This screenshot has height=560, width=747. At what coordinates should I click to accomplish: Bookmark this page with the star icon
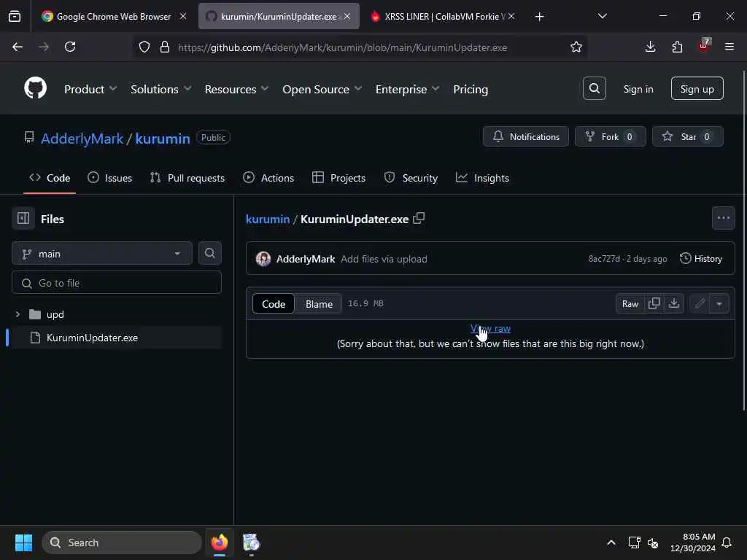point(576,47)
